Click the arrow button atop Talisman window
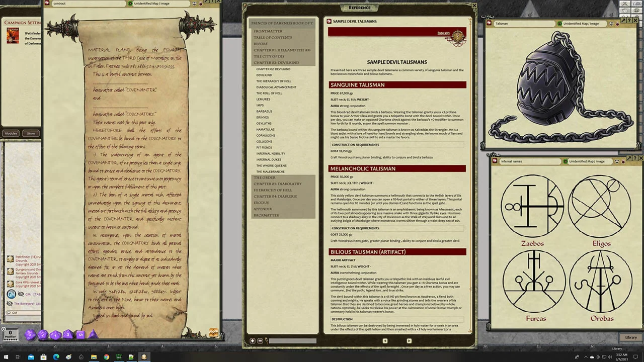The height and width of the screenshot is (362, 644). click(x=622, y=20)
